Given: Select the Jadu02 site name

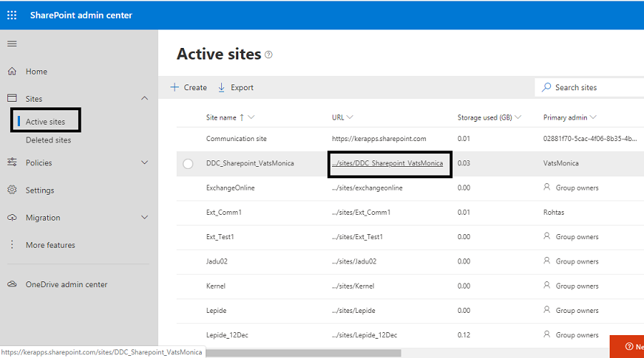Looking at the screenshot, I should click(x=217, y=261).
